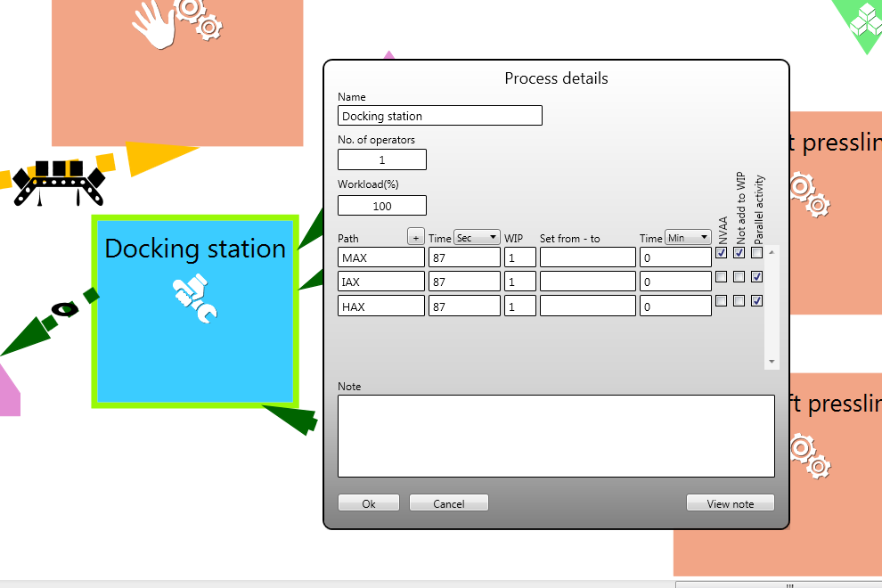The width and height of the screenshot is (882, 588).
Task: Uncheck Parallel activity for HAX path
Action: (757, 301)
